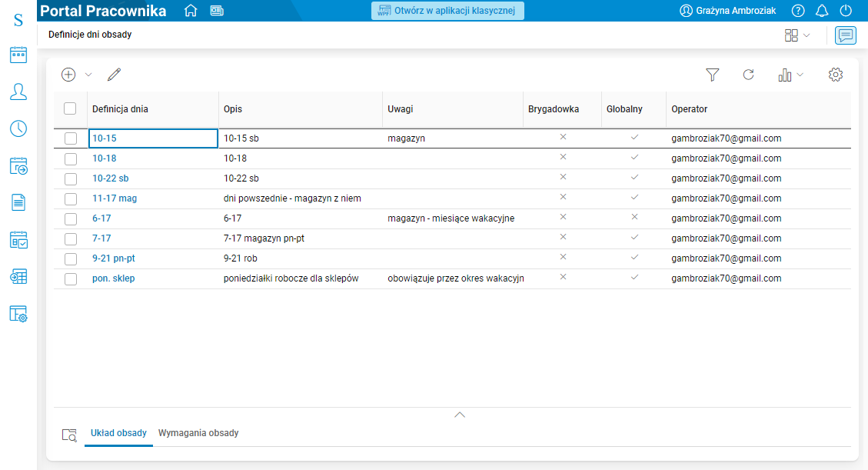The image size is (868, 470).
Task: Check the row 9-21 pn-pt checkbox
Action: [x=70, y=258]
